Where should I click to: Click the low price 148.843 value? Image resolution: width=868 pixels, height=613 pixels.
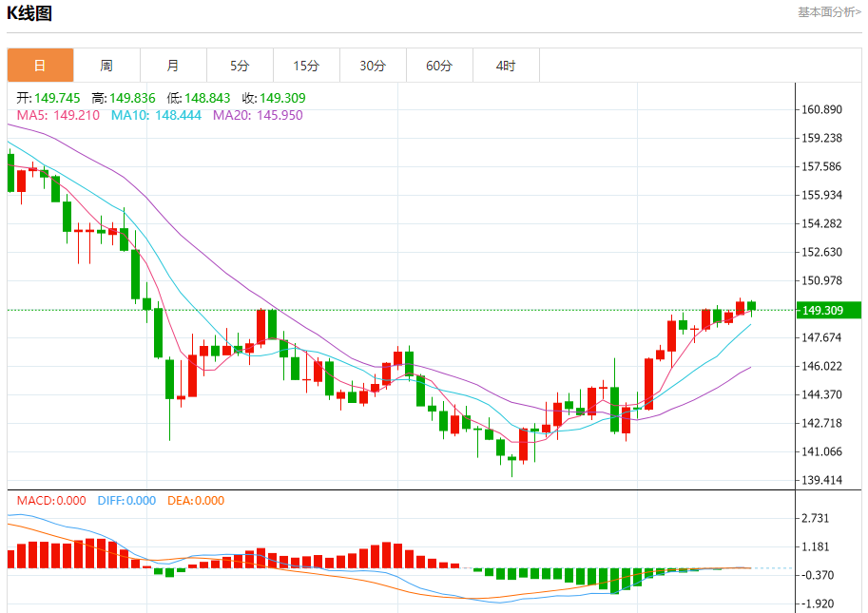(x=207, y=98)
